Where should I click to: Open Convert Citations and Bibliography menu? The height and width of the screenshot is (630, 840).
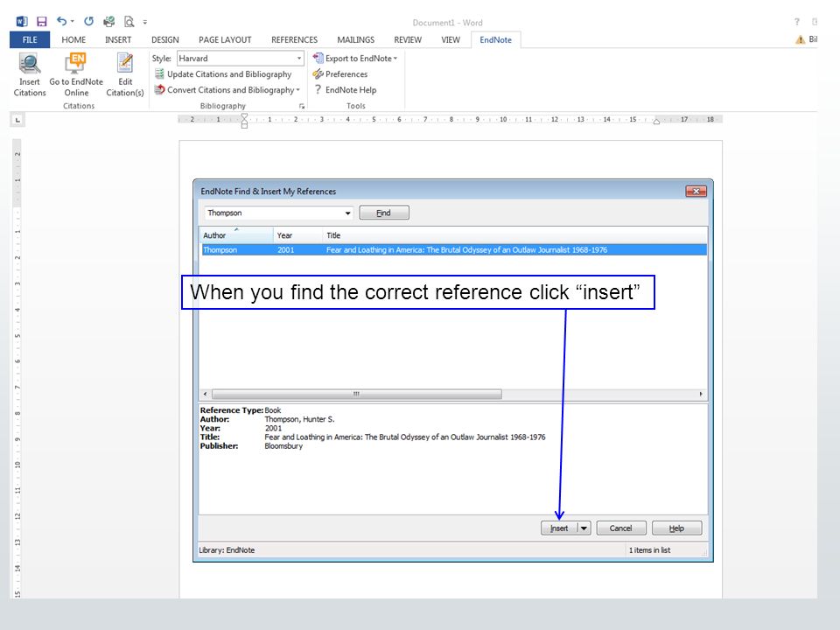point(227,90)
